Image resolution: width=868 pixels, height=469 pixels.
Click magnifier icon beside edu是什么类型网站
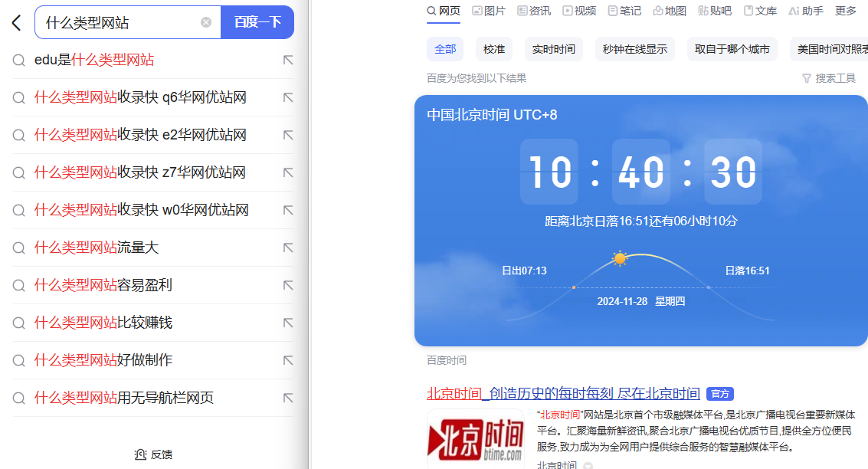19,61
